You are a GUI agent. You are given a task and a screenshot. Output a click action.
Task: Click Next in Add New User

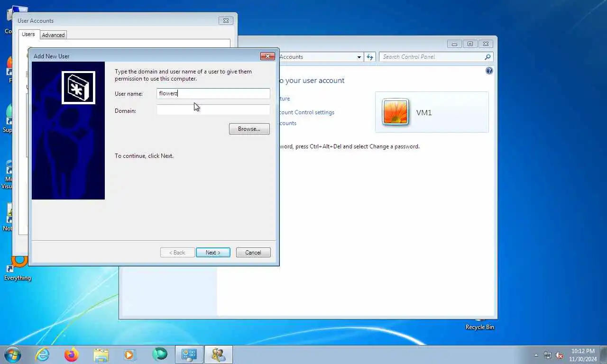pos(213,253)
